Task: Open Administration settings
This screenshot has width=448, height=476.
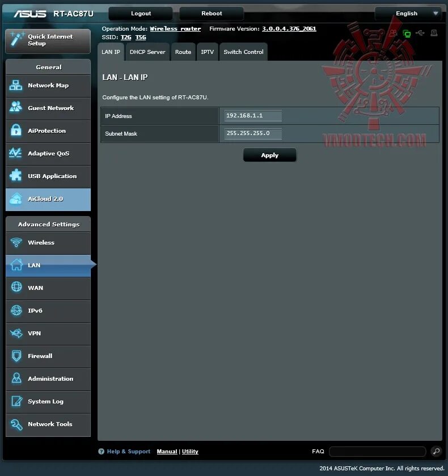Action: click(48, 379)
